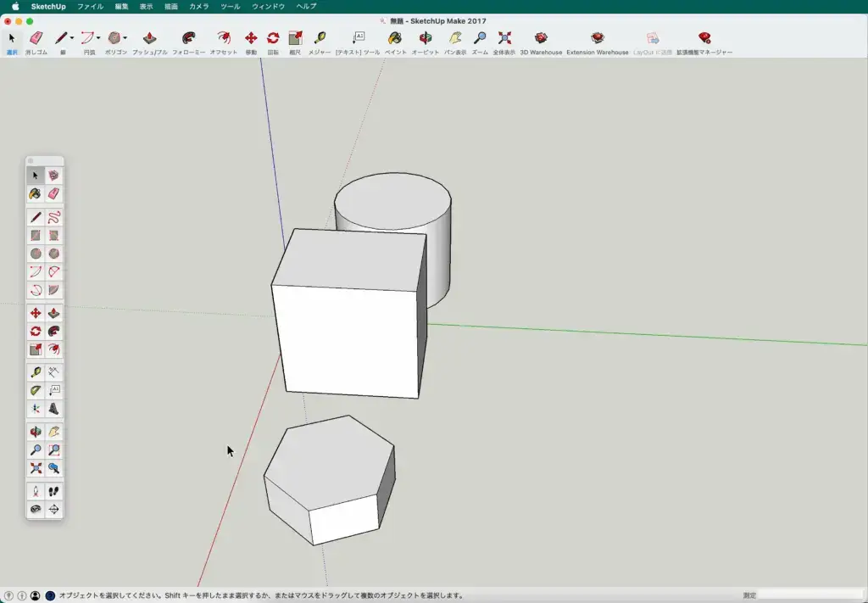Expand the 円弧 tool dropdown arrow

pos(98,38)
